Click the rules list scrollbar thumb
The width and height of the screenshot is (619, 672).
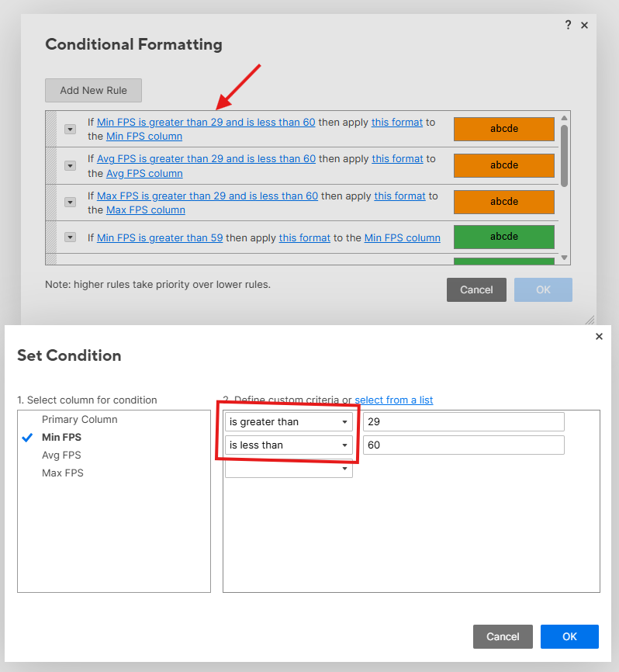tap(564, 155)
